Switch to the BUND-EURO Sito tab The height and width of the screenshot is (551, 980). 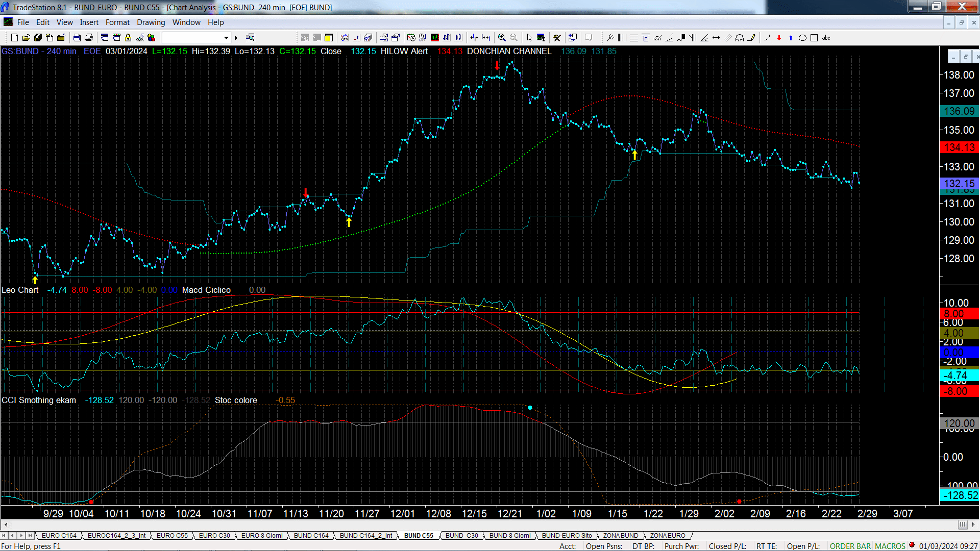coord(567,536)
